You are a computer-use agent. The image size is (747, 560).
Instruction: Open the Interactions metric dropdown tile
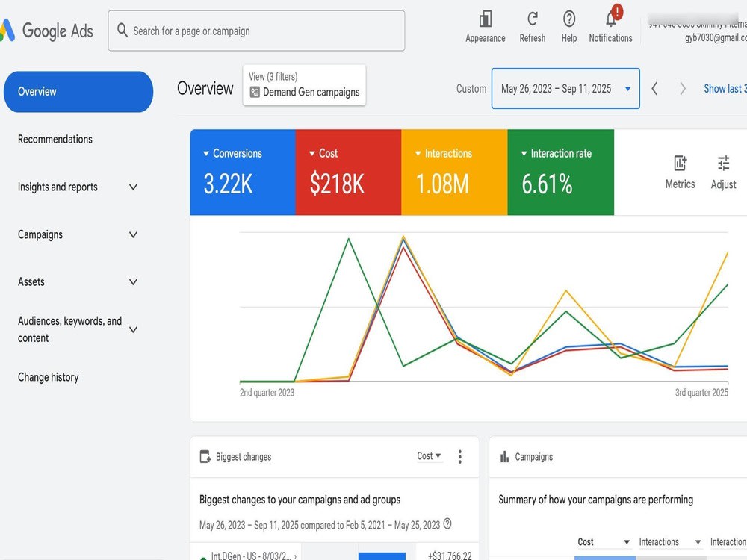click(x=454, y=172)
